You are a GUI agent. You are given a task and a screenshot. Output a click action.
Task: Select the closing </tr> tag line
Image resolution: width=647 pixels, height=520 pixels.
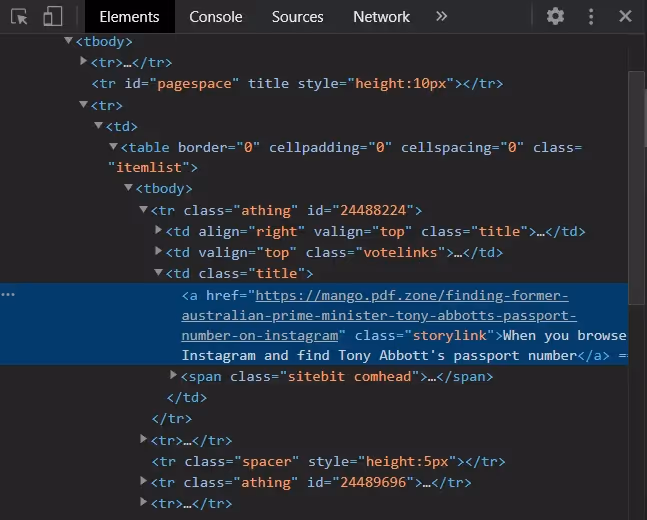coord(172,419)
